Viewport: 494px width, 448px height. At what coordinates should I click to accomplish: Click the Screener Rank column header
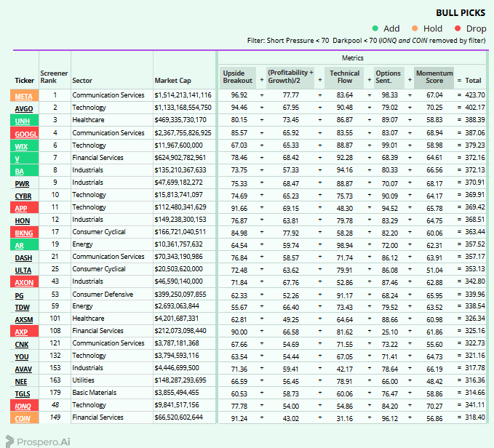(x=54, y=77)
